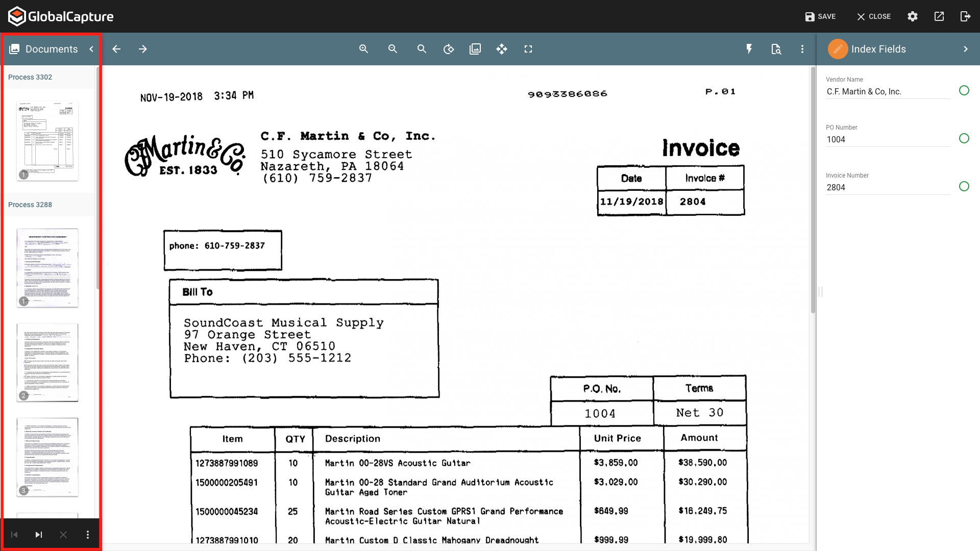980x551 pixels.
Task: Go to next page arrow
Action: tap(143, 49)
